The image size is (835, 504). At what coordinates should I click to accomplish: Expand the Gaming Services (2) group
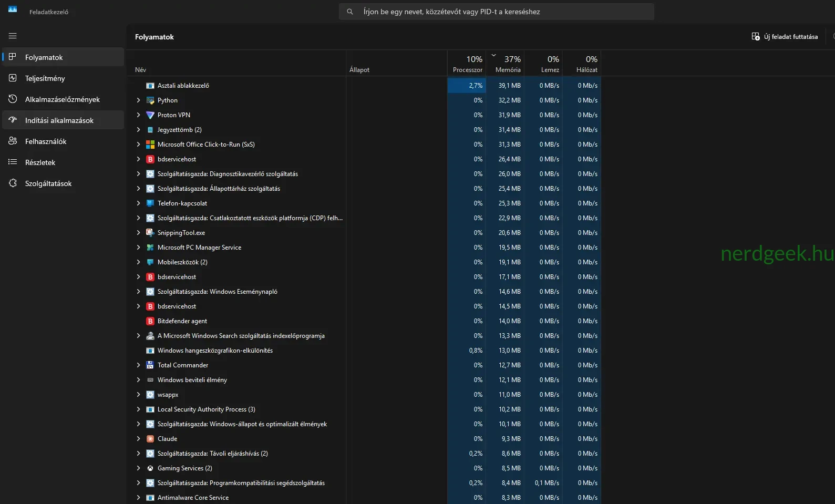point(138,468)
